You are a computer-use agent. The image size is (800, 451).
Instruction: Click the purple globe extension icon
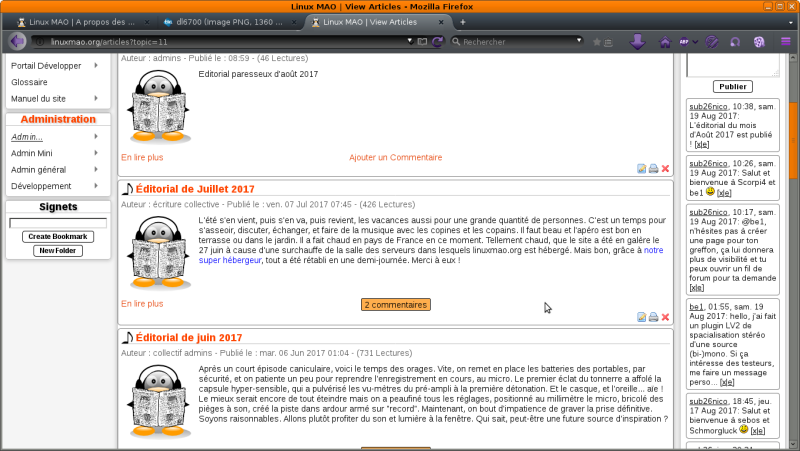coord(759,42)
